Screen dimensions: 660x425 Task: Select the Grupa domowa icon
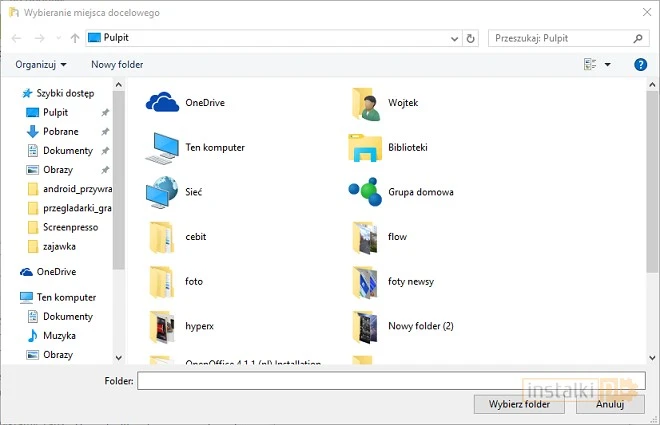(x=364, y=191)
